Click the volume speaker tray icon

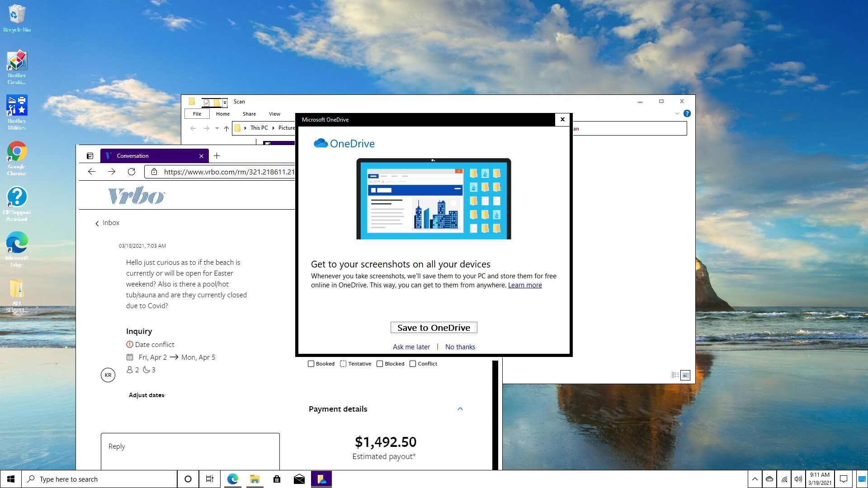tap(798, 479)
